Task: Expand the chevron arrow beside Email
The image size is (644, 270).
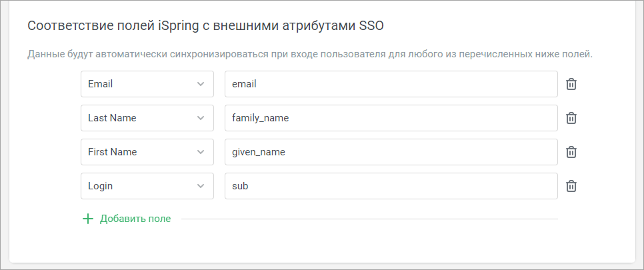Action: (x=201, y=84)
